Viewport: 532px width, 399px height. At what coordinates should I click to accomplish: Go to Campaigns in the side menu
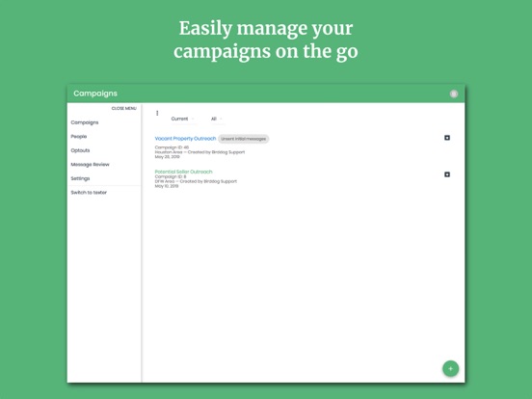85,122
